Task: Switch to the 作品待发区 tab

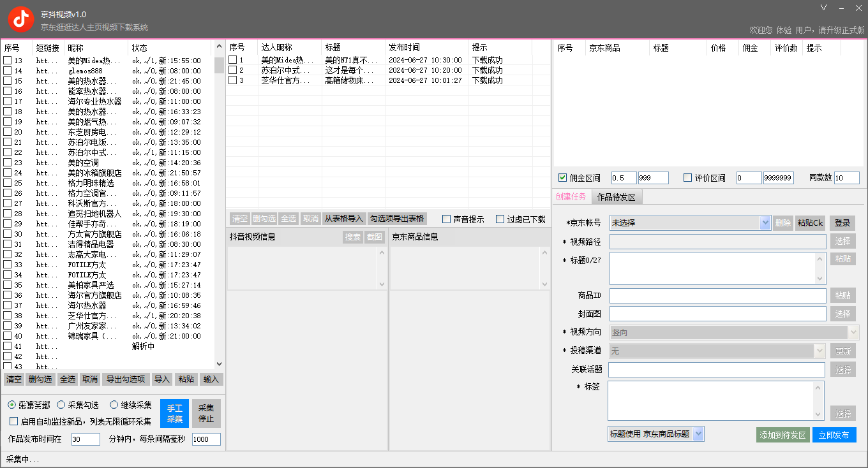Action: (617, 197)
